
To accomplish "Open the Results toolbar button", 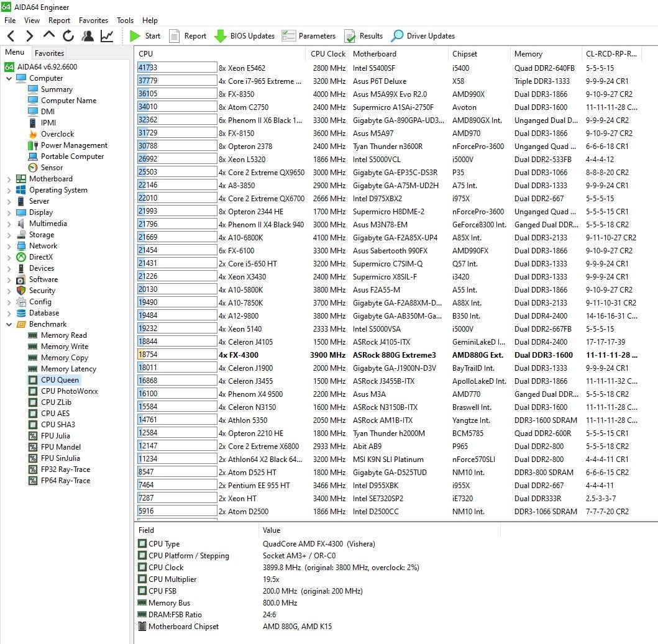I will click(363, 36).
